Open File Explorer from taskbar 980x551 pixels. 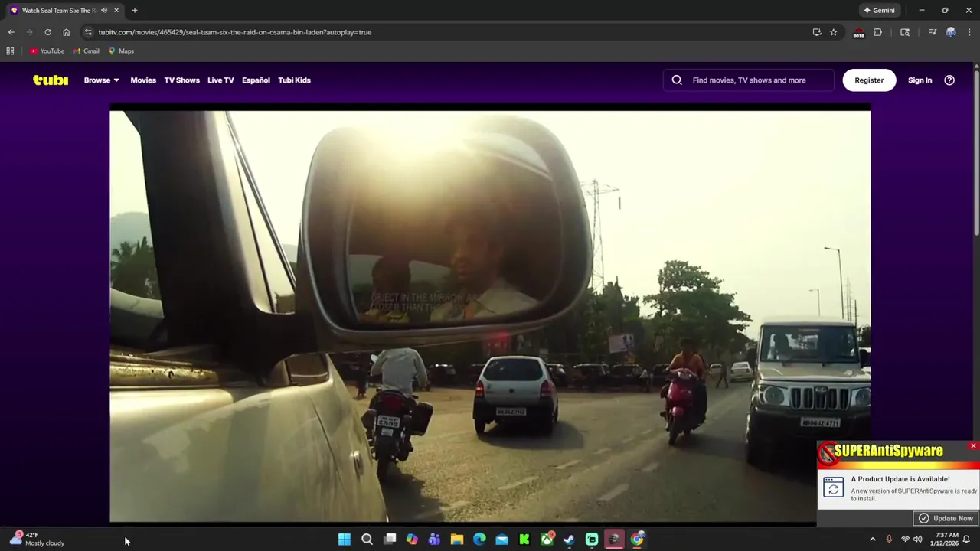(457, 540)
